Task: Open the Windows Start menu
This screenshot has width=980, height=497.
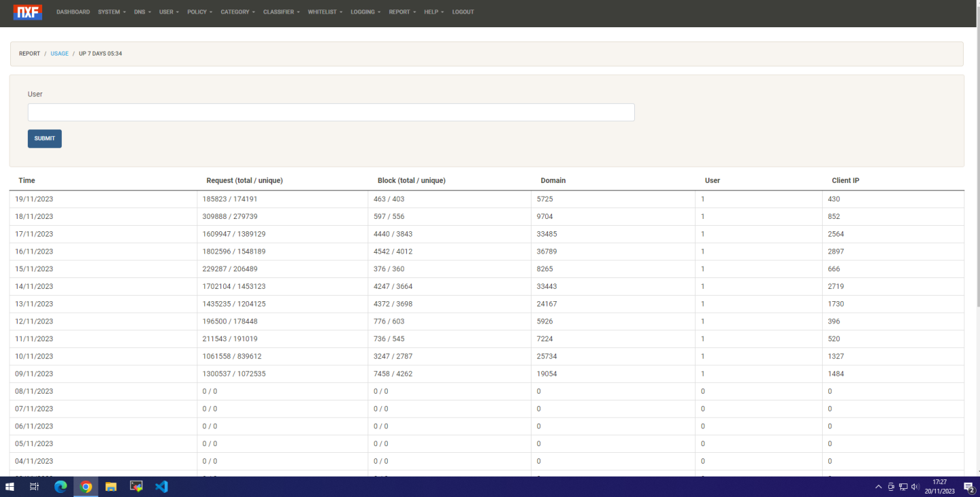Action: (10, 487)
